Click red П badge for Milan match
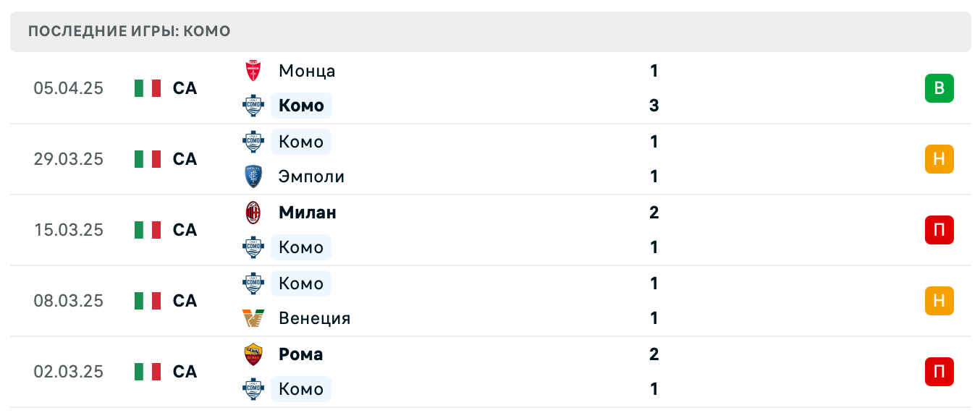 coord(939,230)
